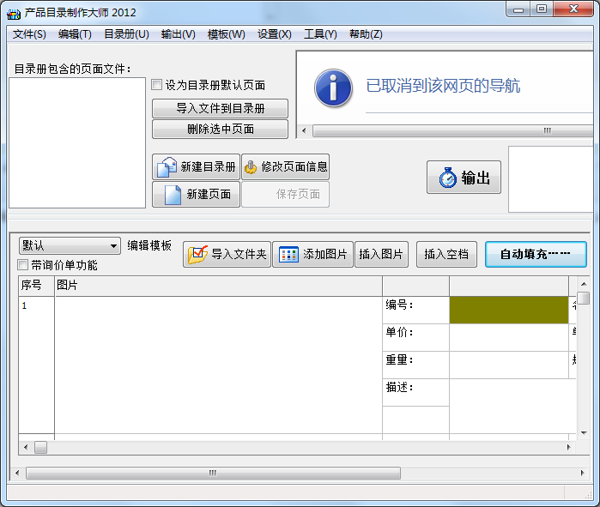600x507 pixels.
Task: Click the 导入文件夹 (import folder) icon button
Action: pyautogui.click(x=227, y=254)
